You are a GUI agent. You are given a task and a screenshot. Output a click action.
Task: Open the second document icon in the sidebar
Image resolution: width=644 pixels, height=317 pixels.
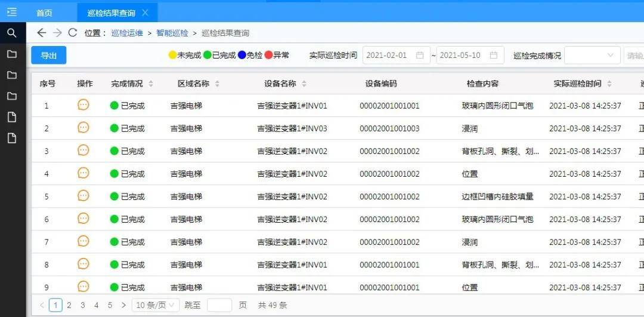pos(12,138)
